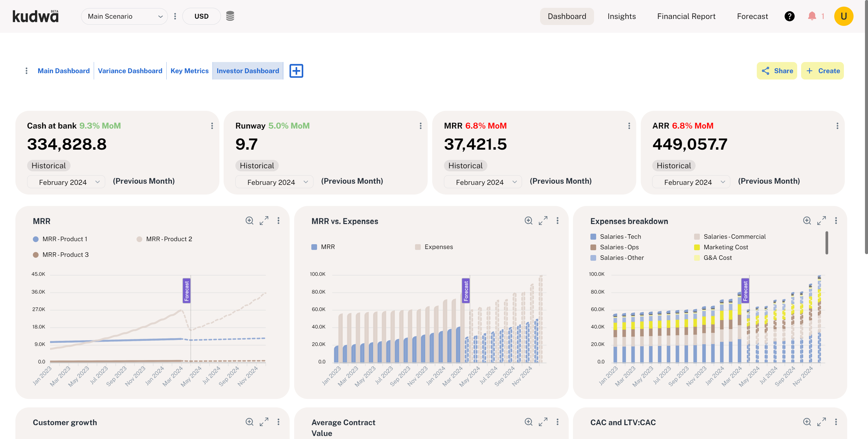Click the add dashboard plus icon

(x=296, y=71)
